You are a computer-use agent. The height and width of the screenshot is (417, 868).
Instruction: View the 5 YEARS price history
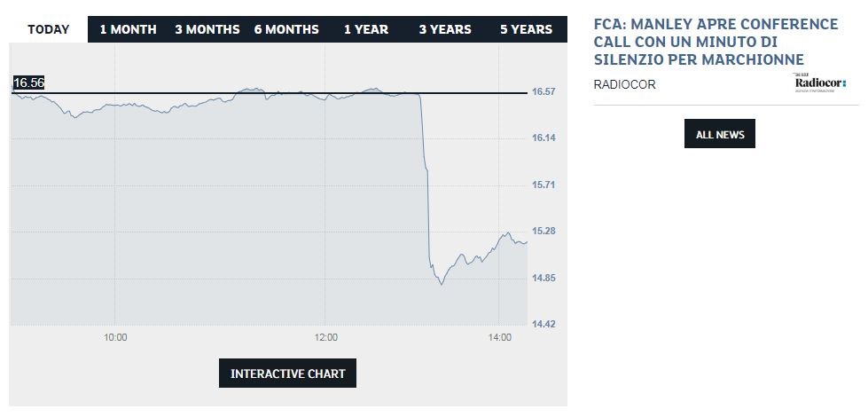click(526, 29)
